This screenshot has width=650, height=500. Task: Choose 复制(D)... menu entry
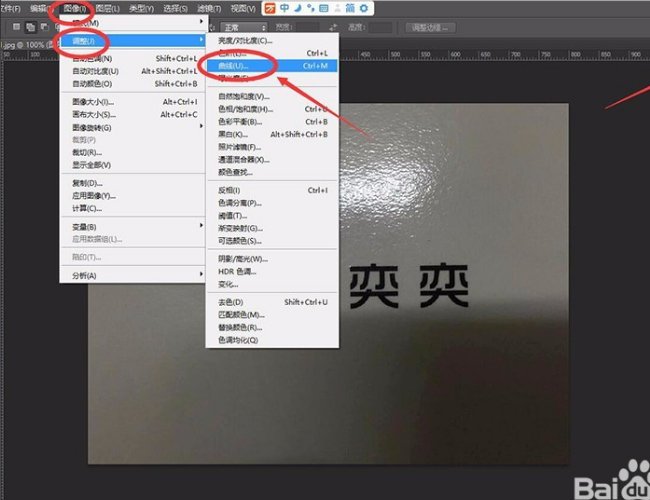click(x=133, y=183)
